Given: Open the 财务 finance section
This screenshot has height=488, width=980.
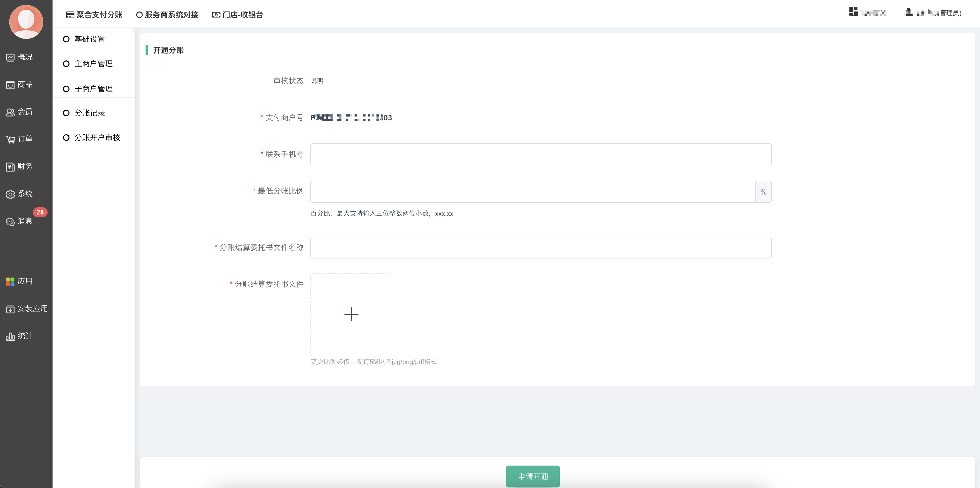Looking at the screenshot, I should [x=20, y=167].
